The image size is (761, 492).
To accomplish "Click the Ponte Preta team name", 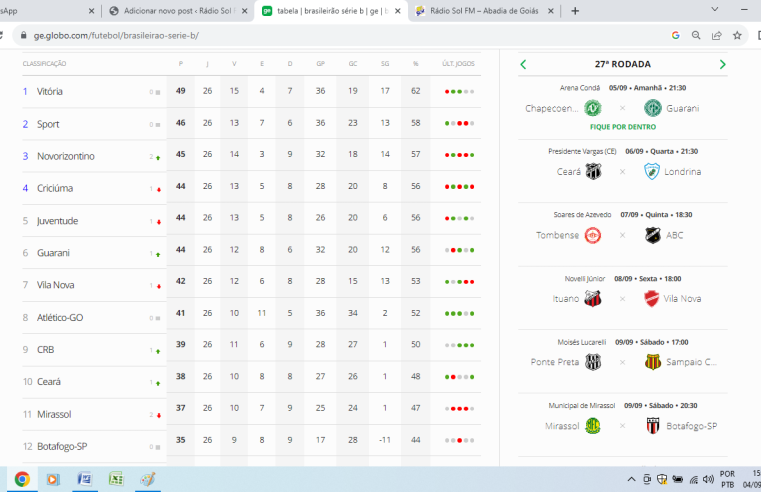I will point(555,362).
